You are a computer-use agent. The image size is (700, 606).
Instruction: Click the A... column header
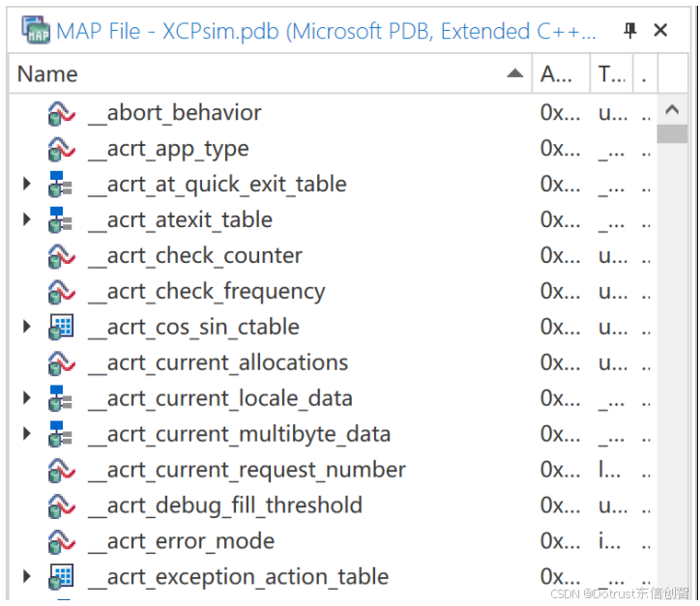point(560,74)
